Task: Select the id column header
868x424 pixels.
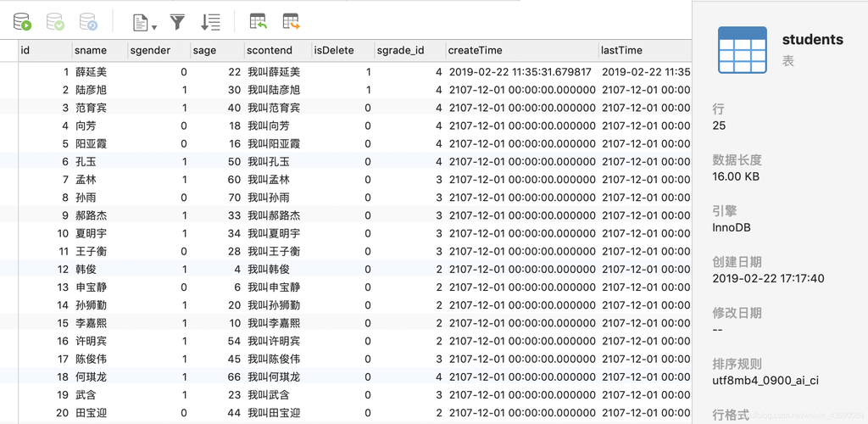Action: click(x=45, y=50)
